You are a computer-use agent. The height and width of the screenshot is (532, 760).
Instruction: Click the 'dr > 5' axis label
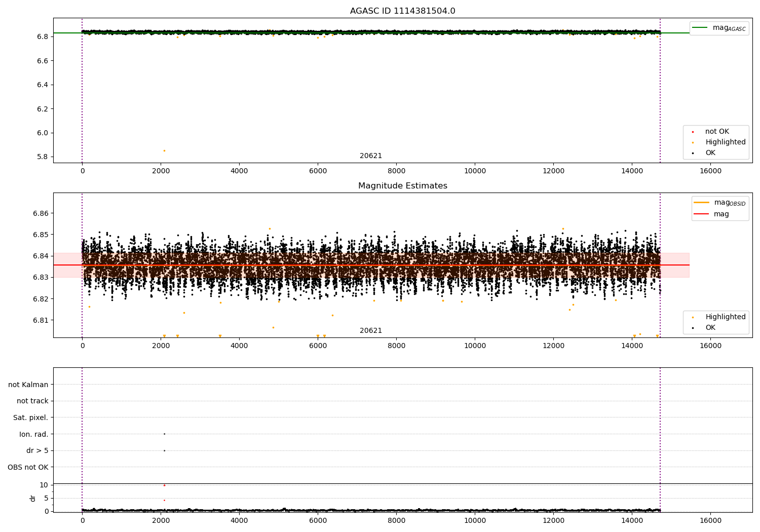click(37, 450)
